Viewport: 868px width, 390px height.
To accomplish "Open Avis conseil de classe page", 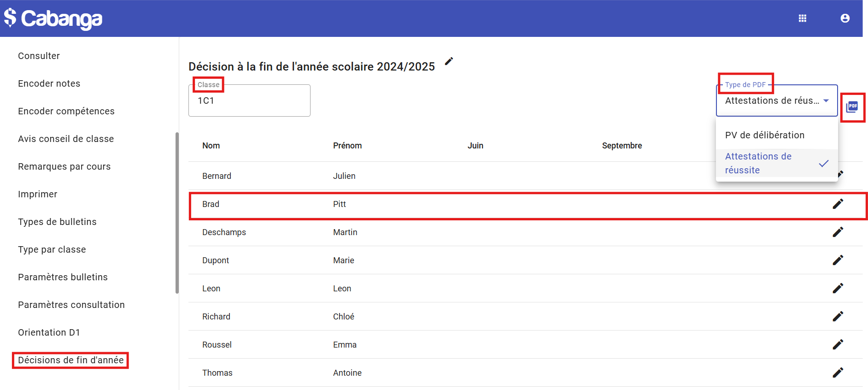I will pos(66,139).
